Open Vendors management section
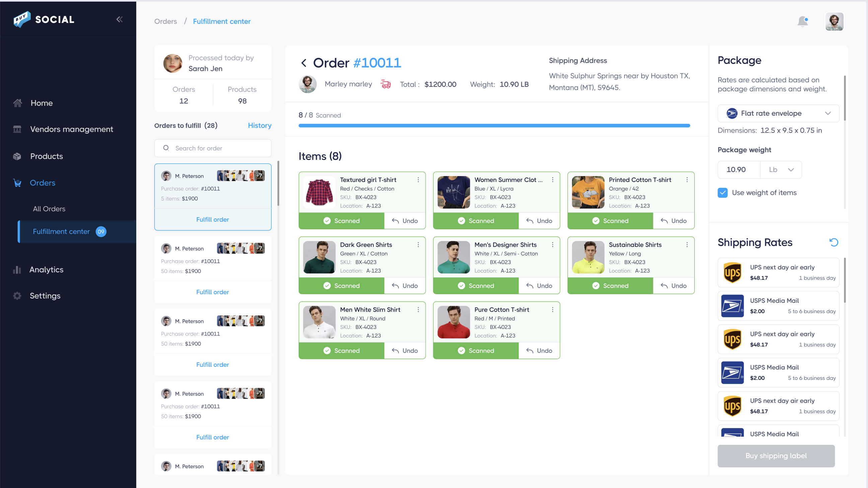Screen dimensions: 868x488 [x=71, y=129]
